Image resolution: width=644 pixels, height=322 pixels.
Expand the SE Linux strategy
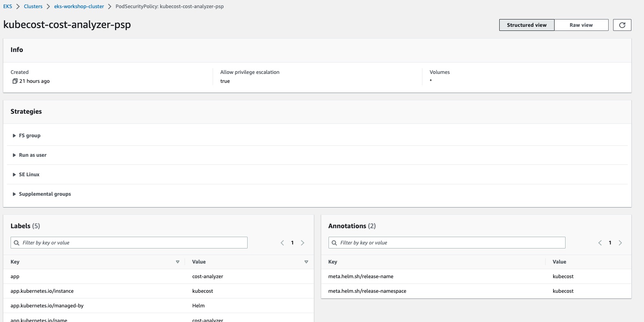[x=26, y=175]
